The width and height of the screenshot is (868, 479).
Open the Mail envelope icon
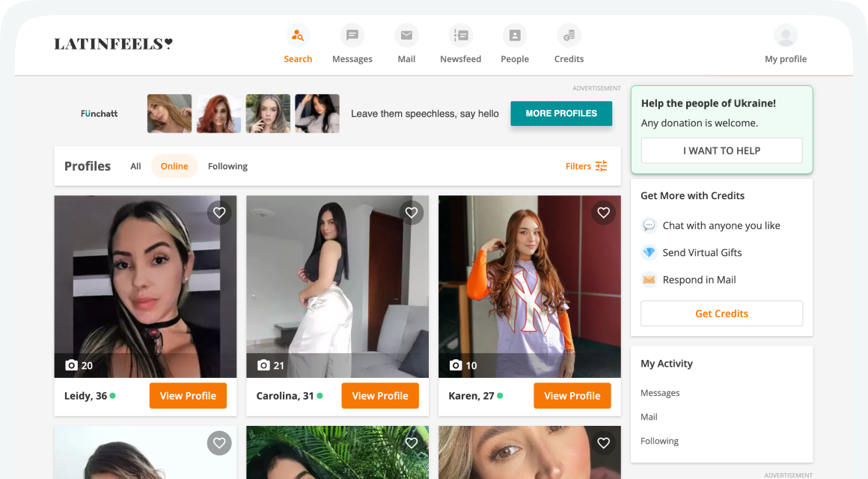406,35
